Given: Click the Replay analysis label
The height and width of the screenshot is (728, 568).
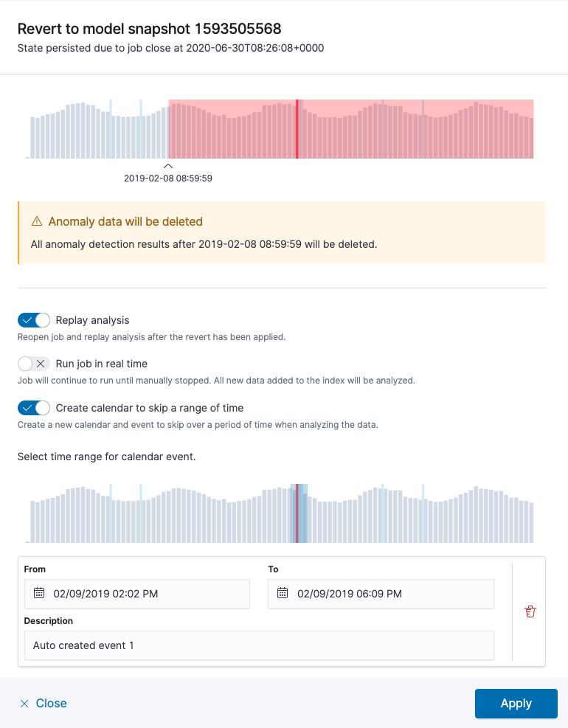Looking at the screenshot, I should tap(93, 320).
